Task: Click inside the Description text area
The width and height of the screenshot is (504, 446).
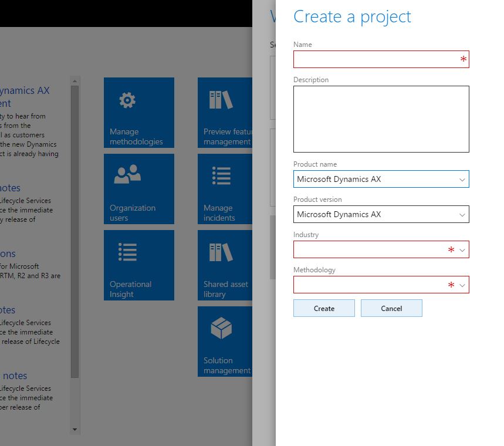Action: pyautogui.click(x=381, y=119)
